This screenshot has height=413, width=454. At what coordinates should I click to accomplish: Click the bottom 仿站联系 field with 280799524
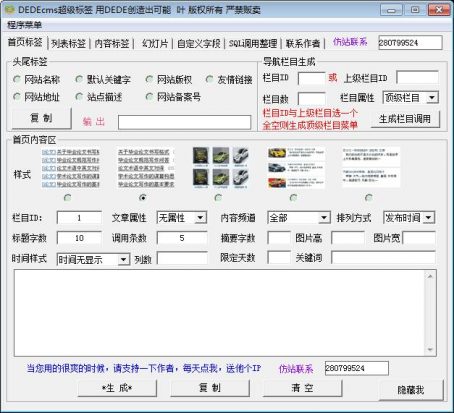point(357,368)
